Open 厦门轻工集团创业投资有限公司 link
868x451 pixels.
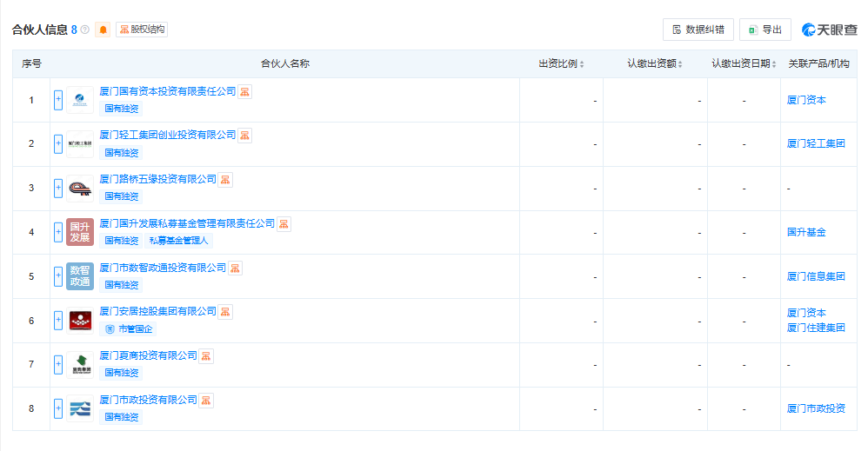pos(168,135)
